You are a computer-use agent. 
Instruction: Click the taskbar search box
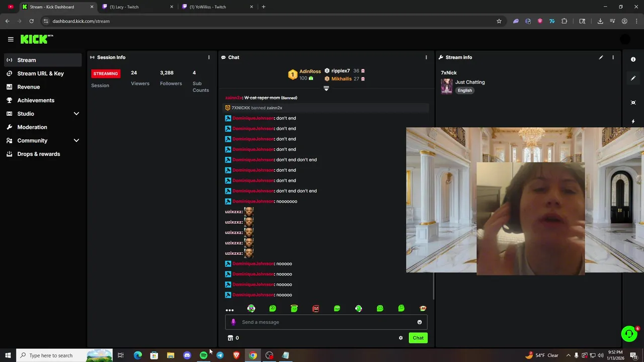[x=64, y=355]
